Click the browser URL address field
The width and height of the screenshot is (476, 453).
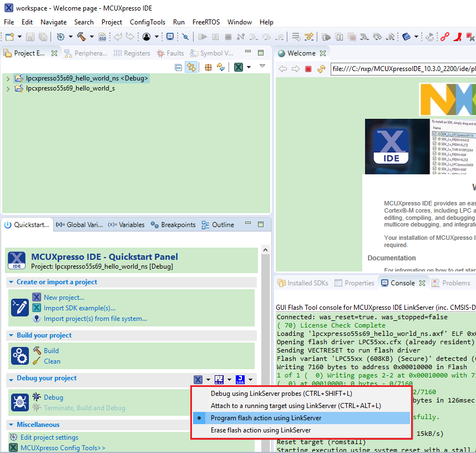coord(402,69)
